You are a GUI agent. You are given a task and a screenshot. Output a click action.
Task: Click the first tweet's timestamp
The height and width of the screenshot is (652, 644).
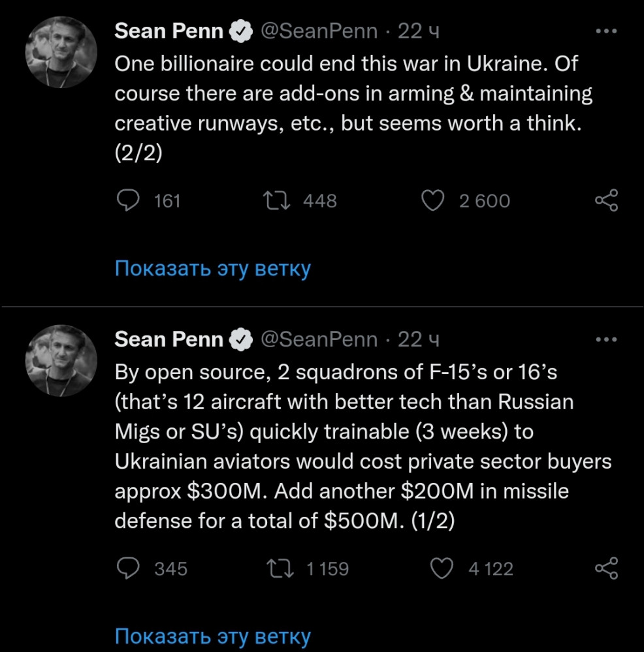(x=419, y=31)
